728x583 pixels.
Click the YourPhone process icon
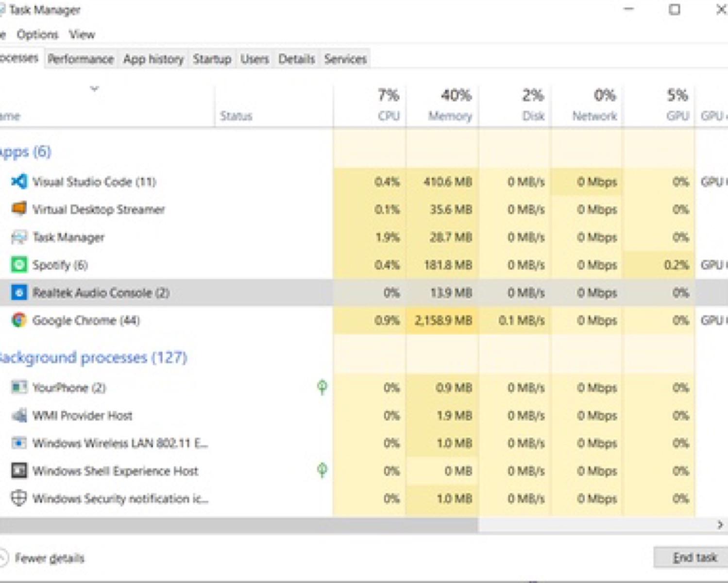19,387
